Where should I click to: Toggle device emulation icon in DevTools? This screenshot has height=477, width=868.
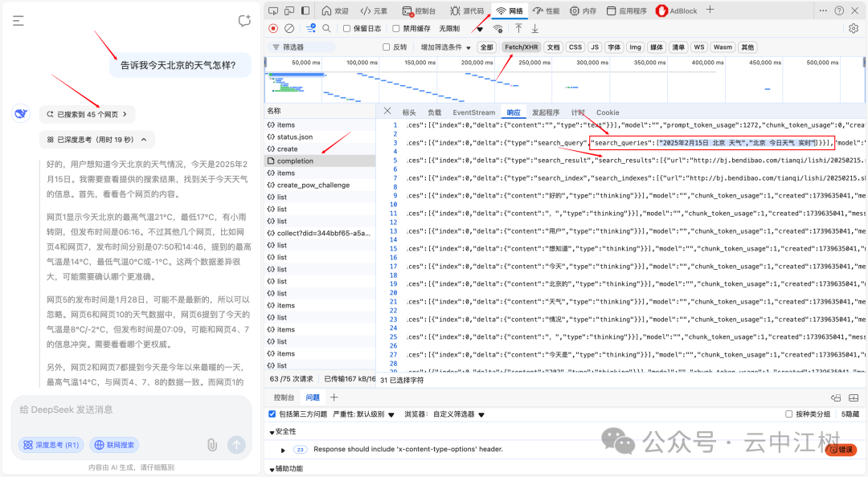tap(289, 10)
